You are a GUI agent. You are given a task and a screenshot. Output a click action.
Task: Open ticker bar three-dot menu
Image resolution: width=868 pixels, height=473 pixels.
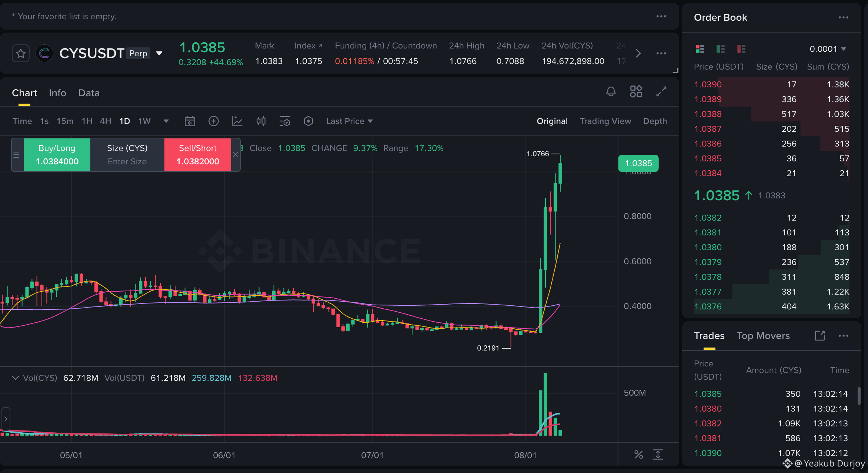[x=661, y=54]
